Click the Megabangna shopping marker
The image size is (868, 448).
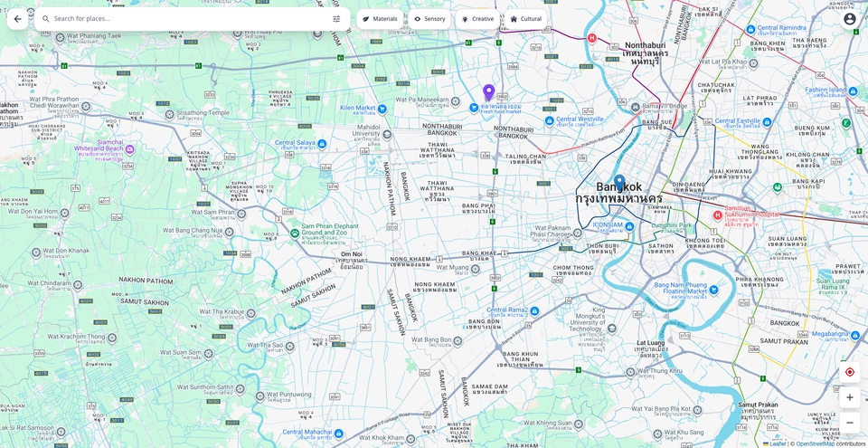[x=856, y=334]
